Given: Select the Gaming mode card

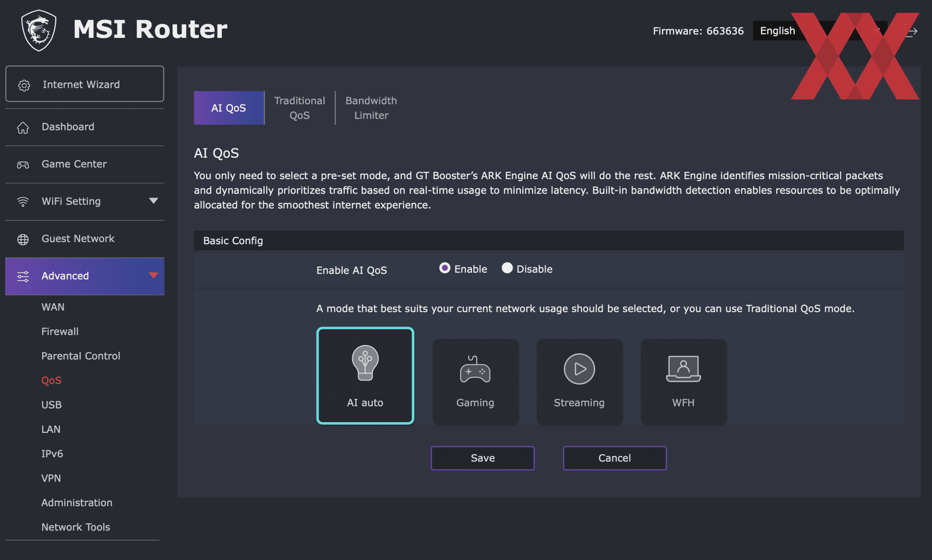Looking at the screenshot, I should pyautogui.click(x=475, y=382).
